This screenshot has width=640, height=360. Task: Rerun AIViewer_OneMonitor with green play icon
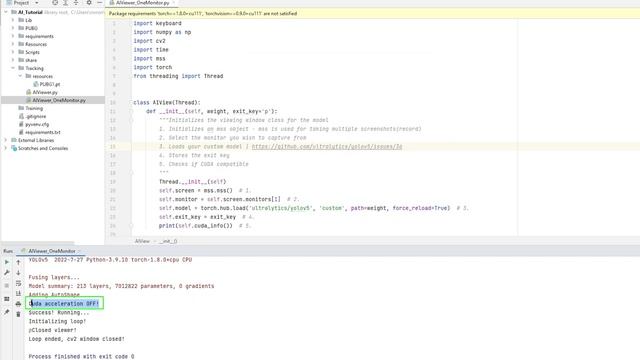click(x=7, y=262)
